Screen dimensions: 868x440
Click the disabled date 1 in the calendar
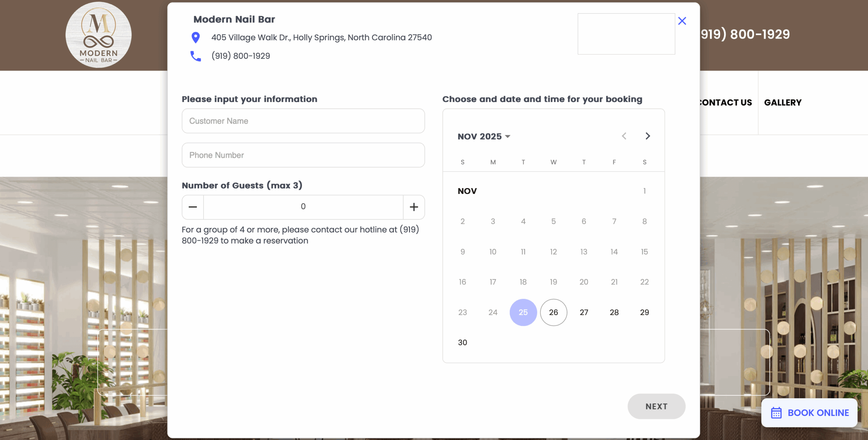coord(645,191)
